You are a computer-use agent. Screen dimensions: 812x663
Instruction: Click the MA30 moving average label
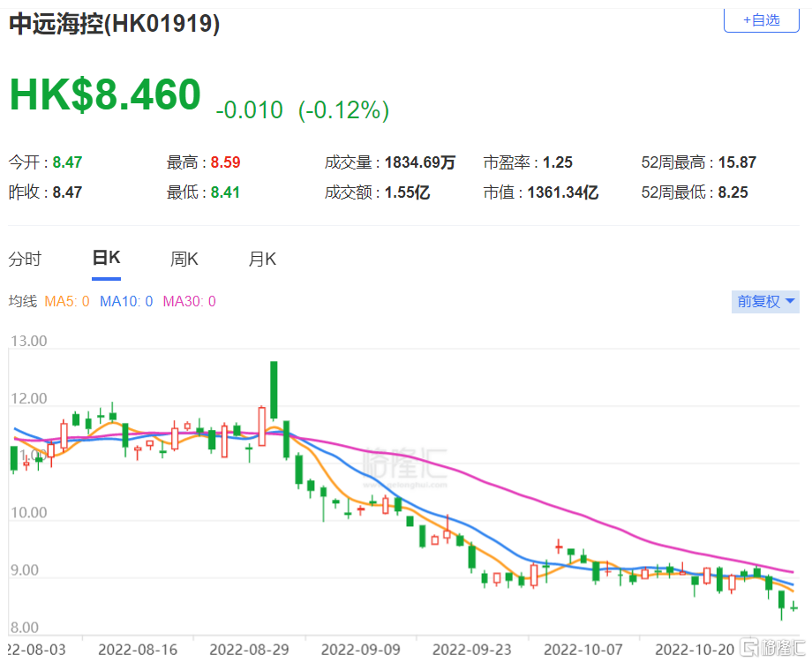click(189, 301)
